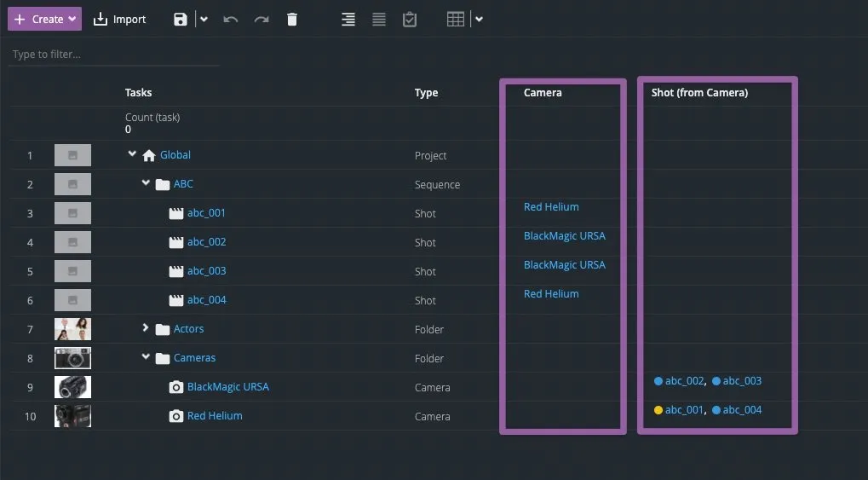Viewport: 868px width, 480px height.
Task: Click the indented hierarchy view icon
Action: [348, 19]
